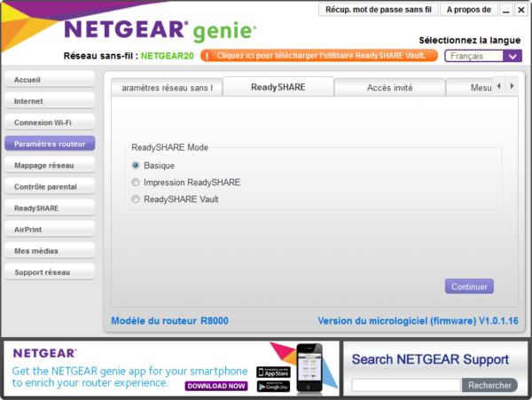Viewport: 532px width, 400px height.
Task: Choose Impression ReadySHARE mode
Action: coord(136,182)
